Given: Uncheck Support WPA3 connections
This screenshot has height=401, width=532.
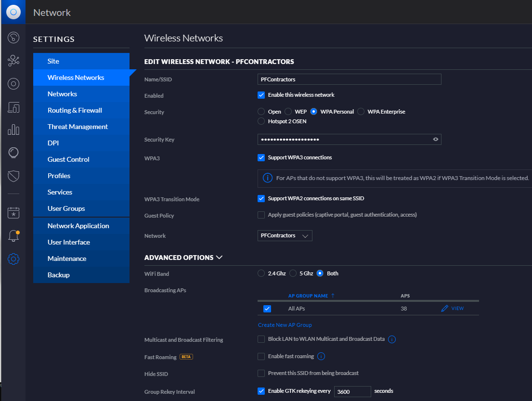Looking at the screenshot, I should coord(261,157).
